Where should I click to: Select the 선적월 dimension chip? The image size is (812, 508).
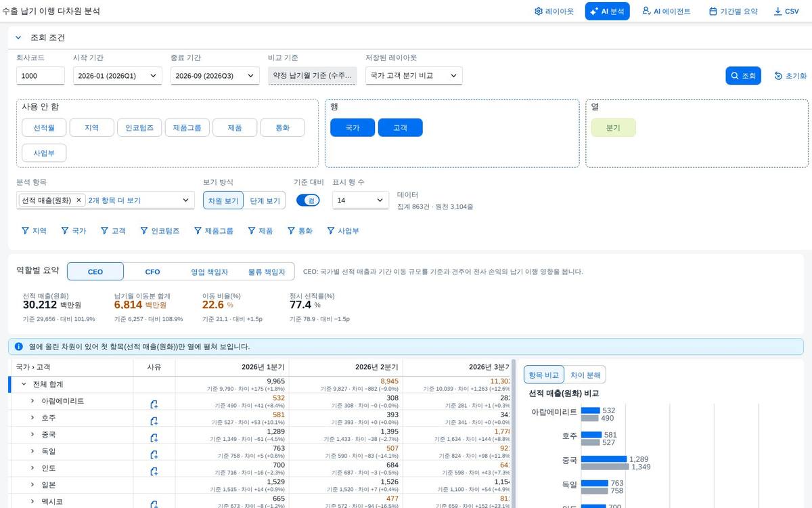click(44, 127)
